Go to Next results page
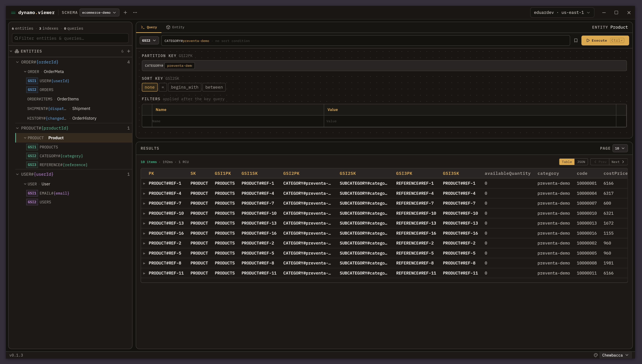The image size is (642, 364). coord(618,162)
